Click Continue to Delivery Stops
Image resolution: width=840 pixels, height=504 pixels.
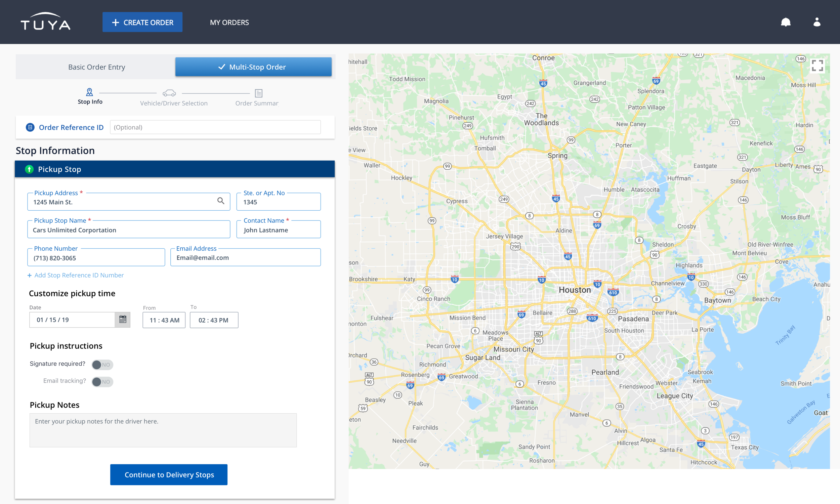point(169,475)
